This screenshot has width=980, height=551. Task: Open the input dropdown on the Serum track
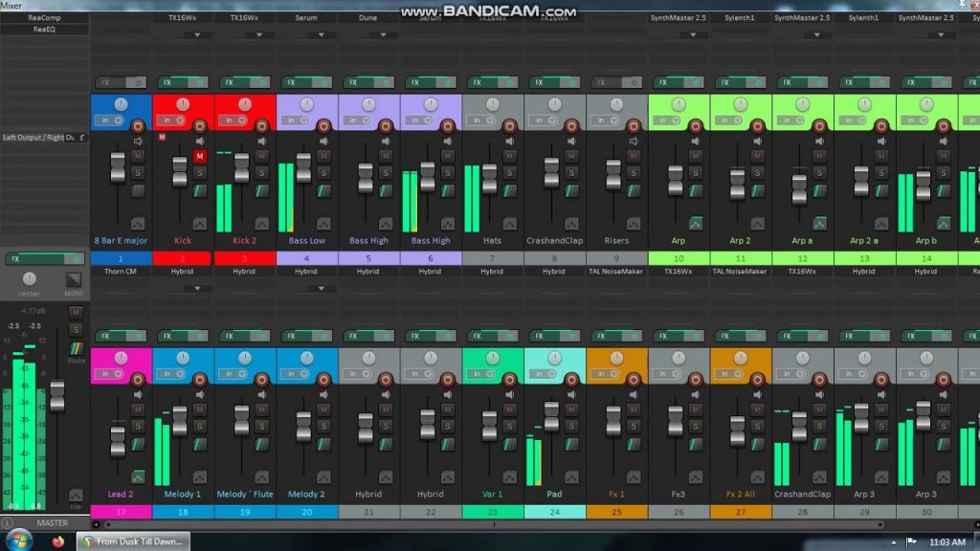[x=321, y=34]
